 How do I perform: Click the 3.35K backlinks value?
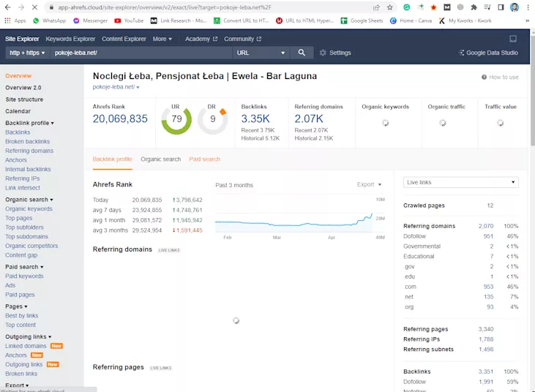(255, 118)
